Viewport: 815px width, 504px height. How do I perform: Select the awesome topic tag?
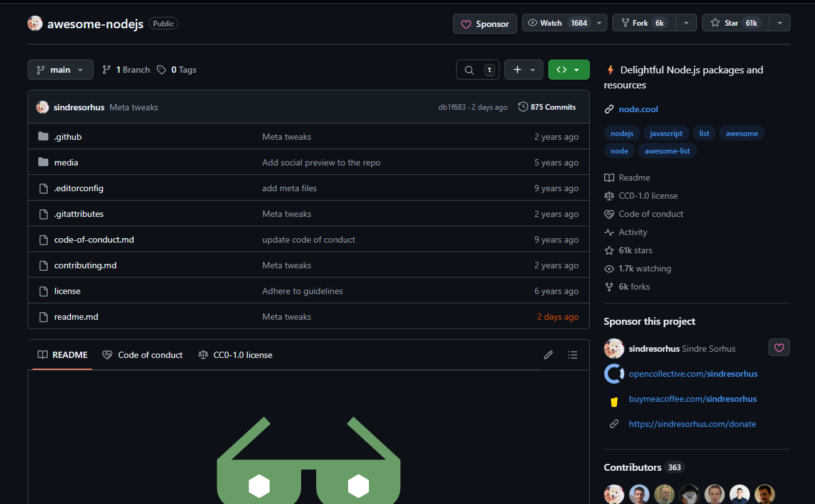tap(742, 134)
